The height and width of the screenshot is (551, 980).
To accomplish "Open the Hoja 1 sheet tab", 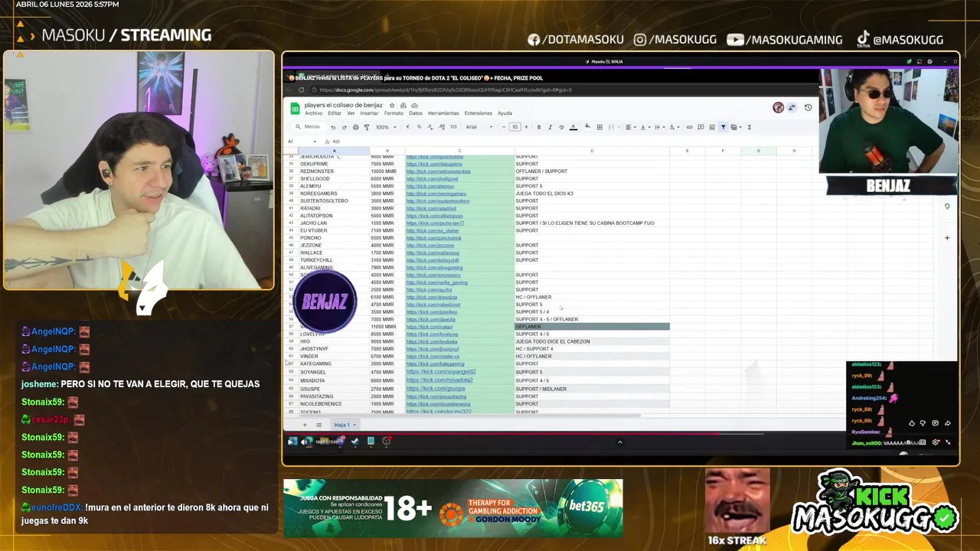I will point(345,425).
